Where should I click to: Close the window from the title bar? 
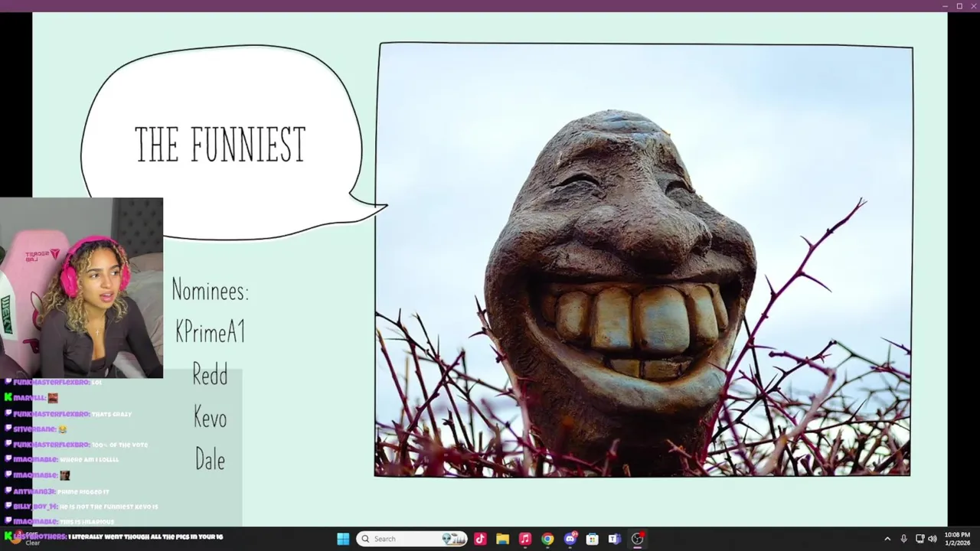tap(973, 6)
